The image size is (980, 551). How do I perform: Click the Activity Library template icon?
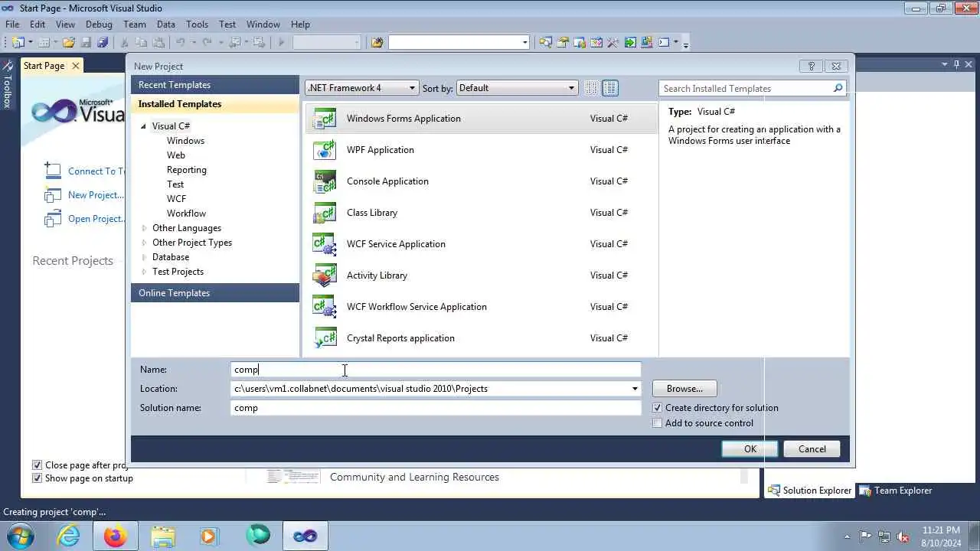(x=325, y=275)
